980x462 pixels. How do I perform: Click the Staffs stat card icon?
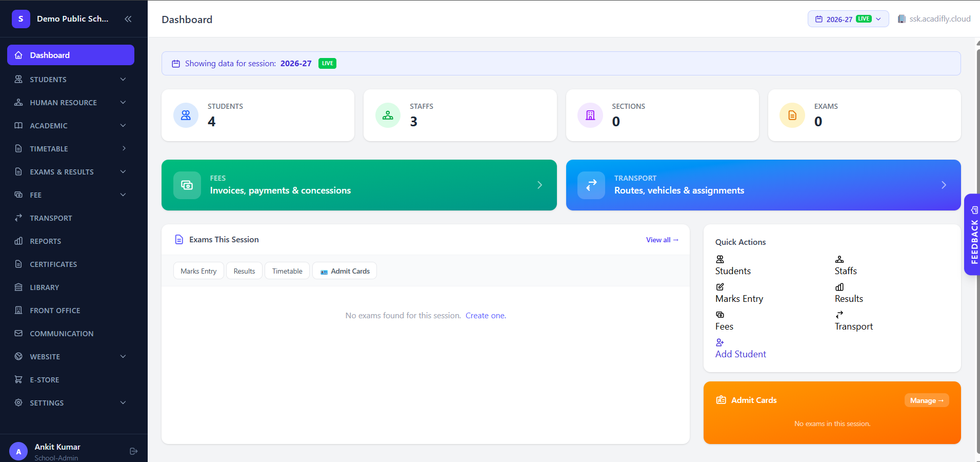click(x=388, y=115)
